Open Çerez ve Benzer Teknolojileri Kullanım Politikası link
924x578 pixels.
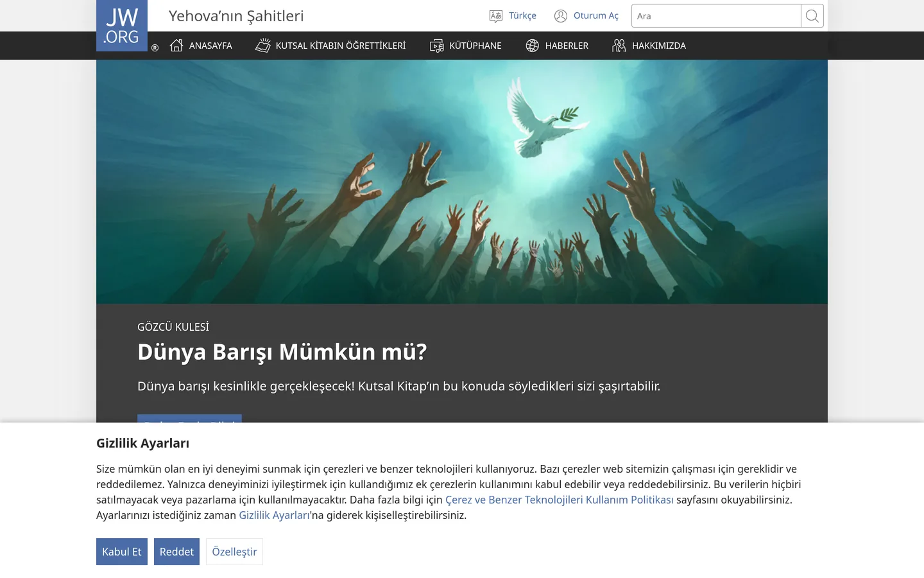tap(560, 500)
